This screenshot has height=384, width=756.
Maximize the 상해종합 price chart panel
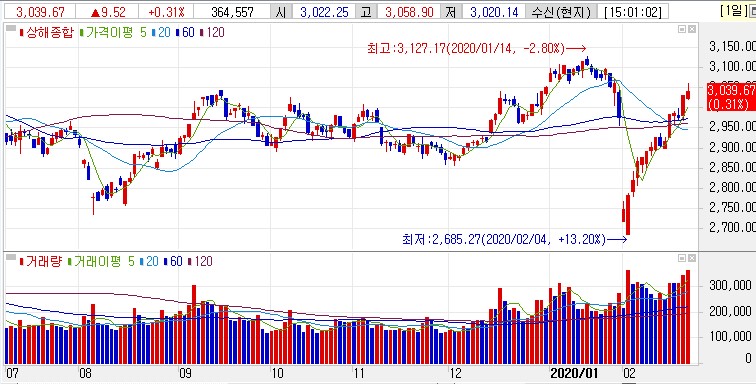tap(682, 29)
